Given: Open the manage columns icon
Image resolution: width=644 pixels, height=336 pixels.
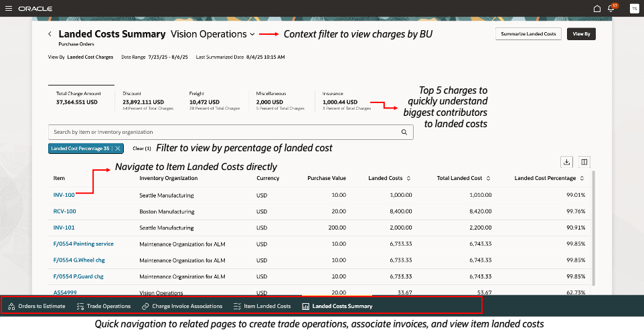Looking at the screenshot, I should (x=584, y=162).
